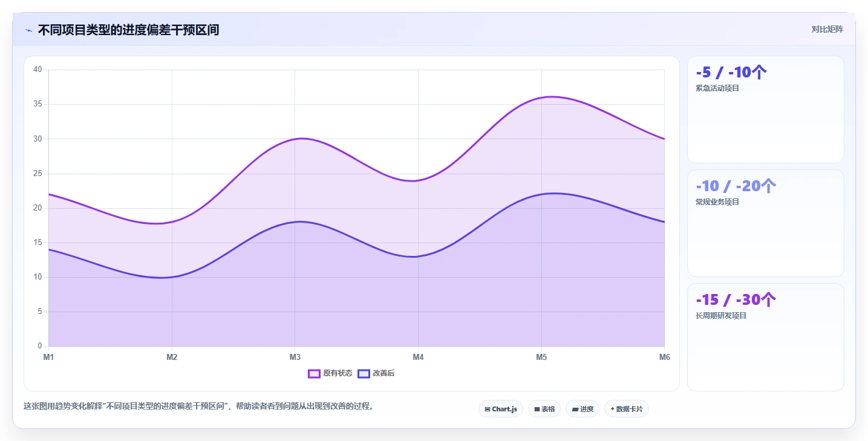
Task: Click the M6 axis label
Action: 664,357
